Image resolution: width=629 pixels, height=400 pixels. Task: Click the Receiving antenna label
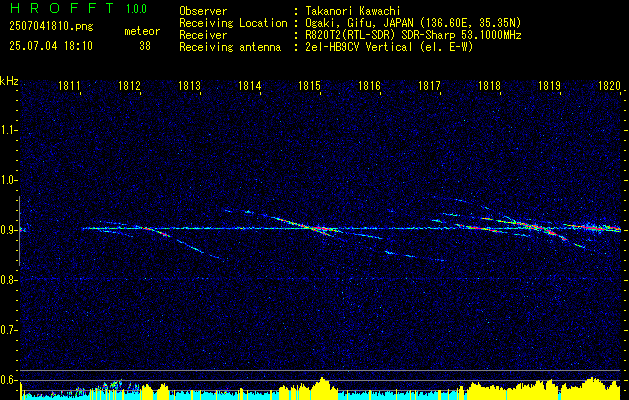230,47
